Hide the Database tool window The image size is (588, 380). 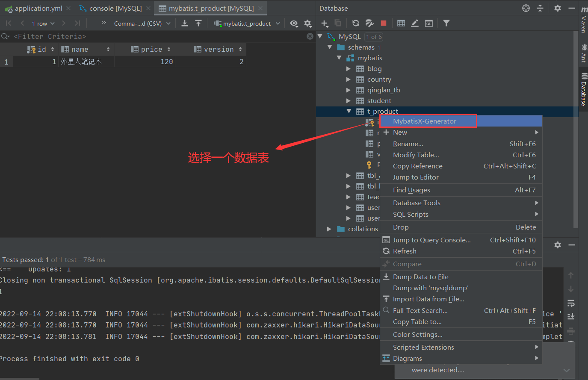click(572, 8)
